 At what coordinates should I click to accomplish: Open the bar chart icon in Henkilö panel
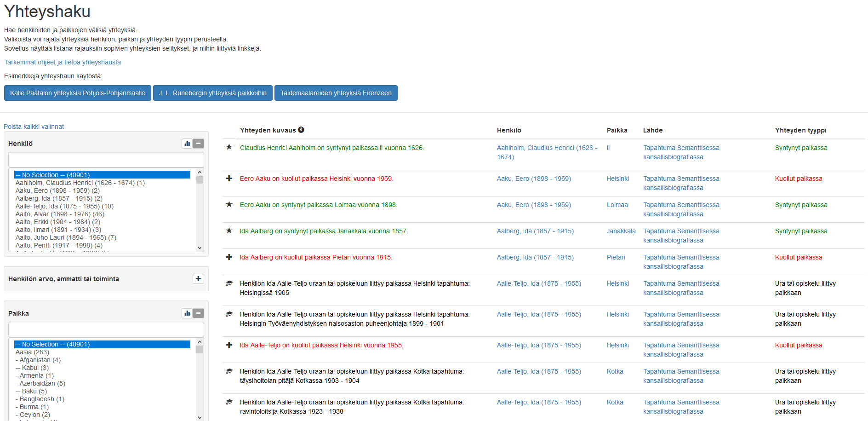187,144
